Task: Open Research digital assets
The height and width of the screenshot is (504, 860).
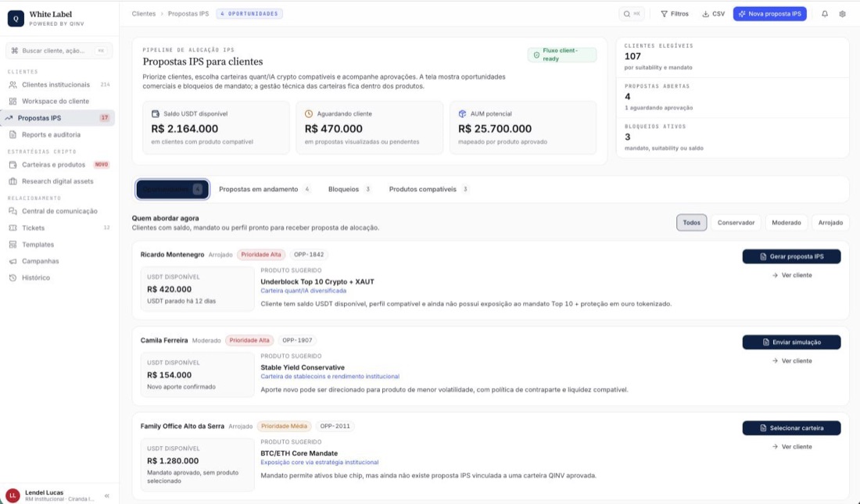Action: (x=59, y=181)
